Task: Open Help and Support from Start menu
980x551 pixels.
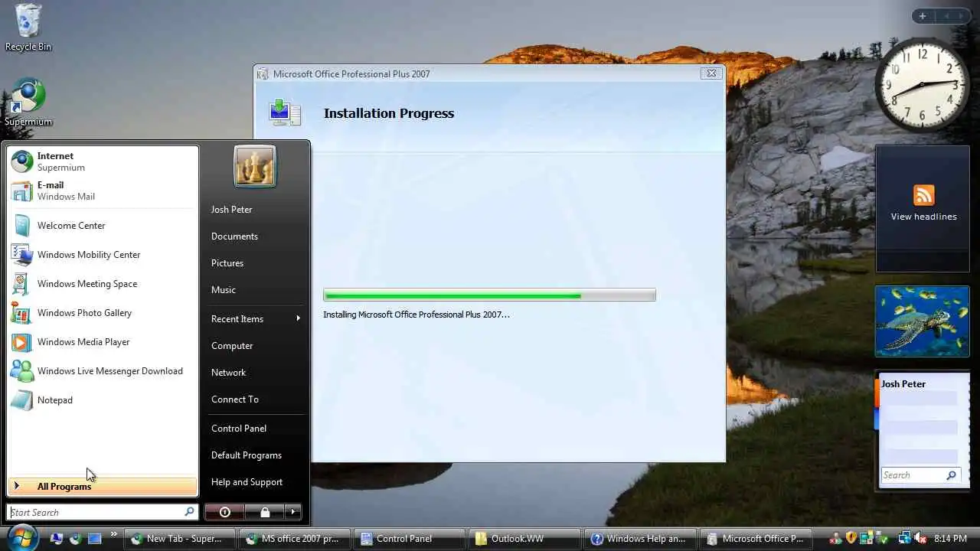Action: click(247, 482)
